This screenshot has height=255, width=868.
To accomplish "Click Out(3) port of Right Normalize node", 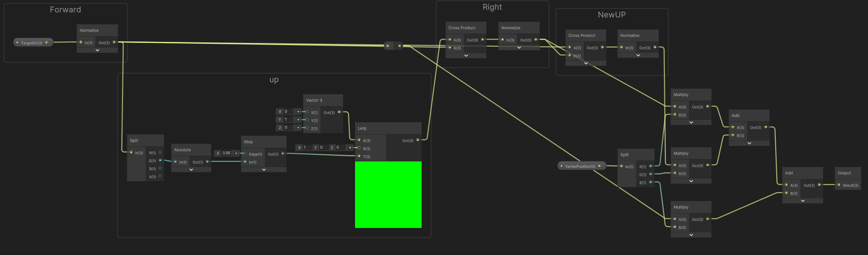I will pos(535,40).
